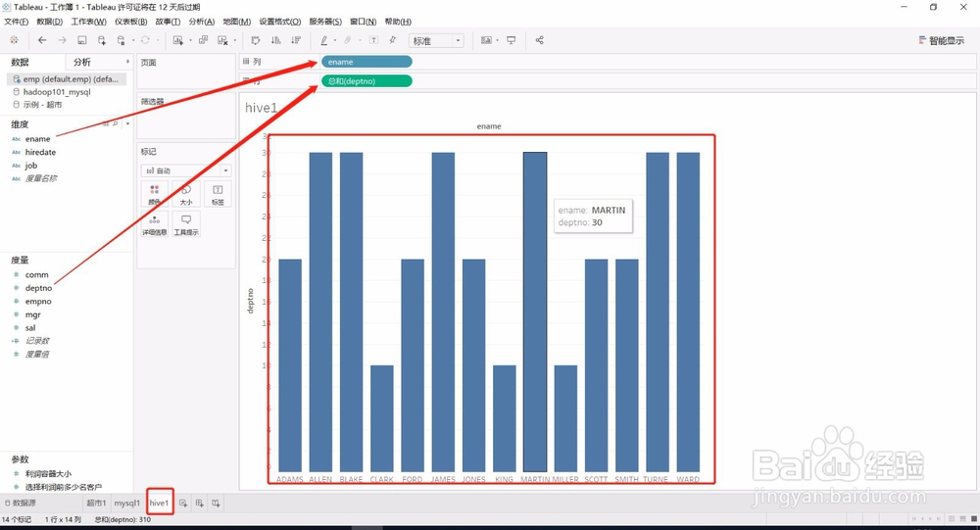Open the 帮助(H) menu

pyautogui.click(x=398, y=22)
